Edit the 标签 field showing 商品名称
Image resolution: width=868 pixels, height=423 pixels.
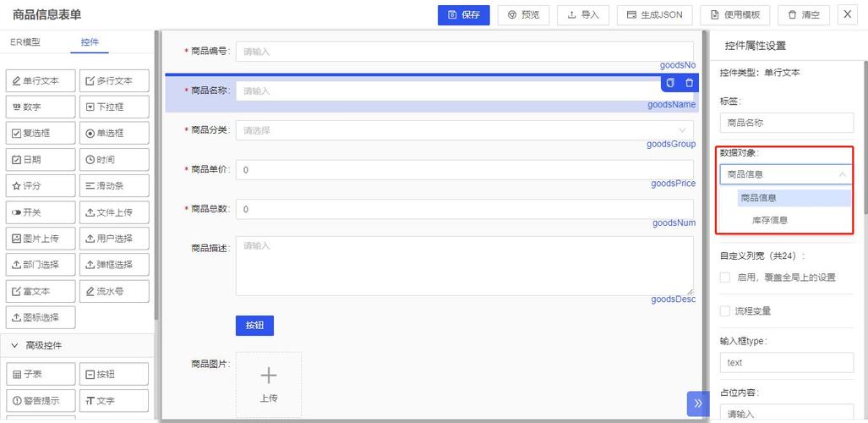(x=787, y=123)
